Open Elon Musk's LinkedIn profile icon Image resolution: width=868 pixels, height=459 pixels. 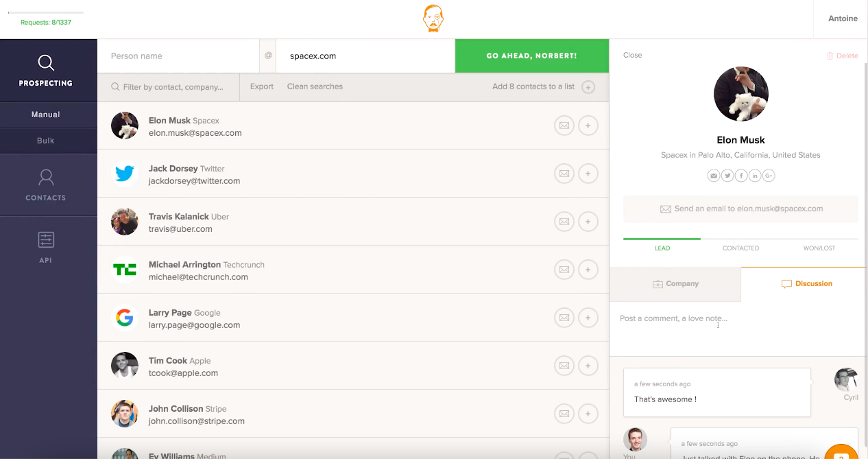coord(755,176)
